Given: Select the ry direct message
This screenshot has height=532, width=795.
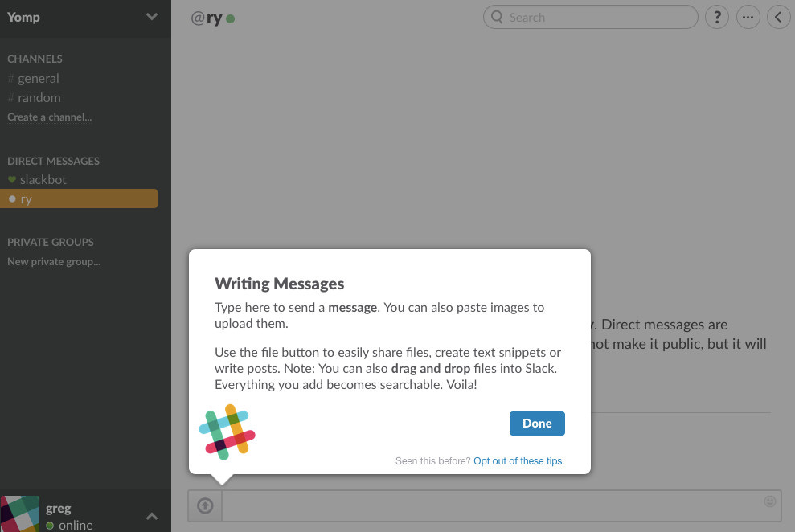Looking at the screenshot, I should pos(79,198).
